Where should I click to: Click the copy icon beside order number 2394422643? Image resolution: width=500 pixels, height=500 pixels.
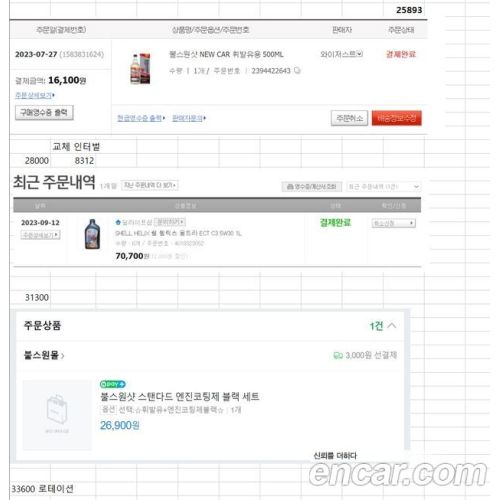point(297,70)
